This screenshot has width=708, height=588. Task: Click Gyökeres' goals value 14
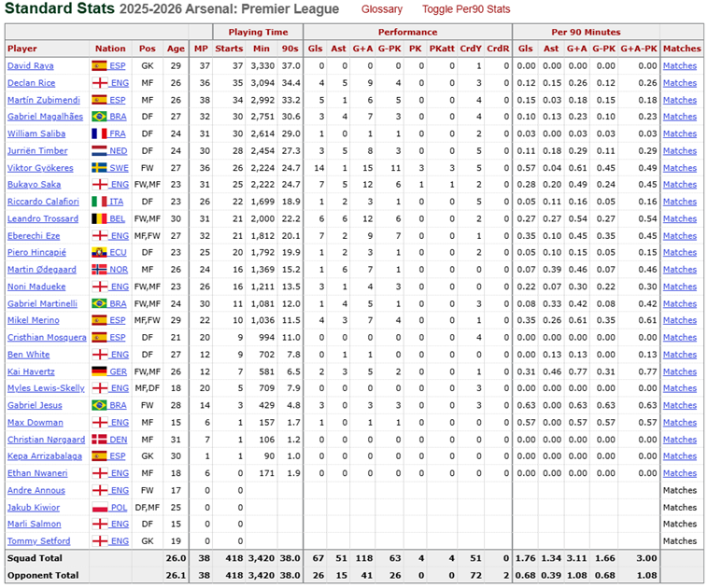[x=319, y=168]
